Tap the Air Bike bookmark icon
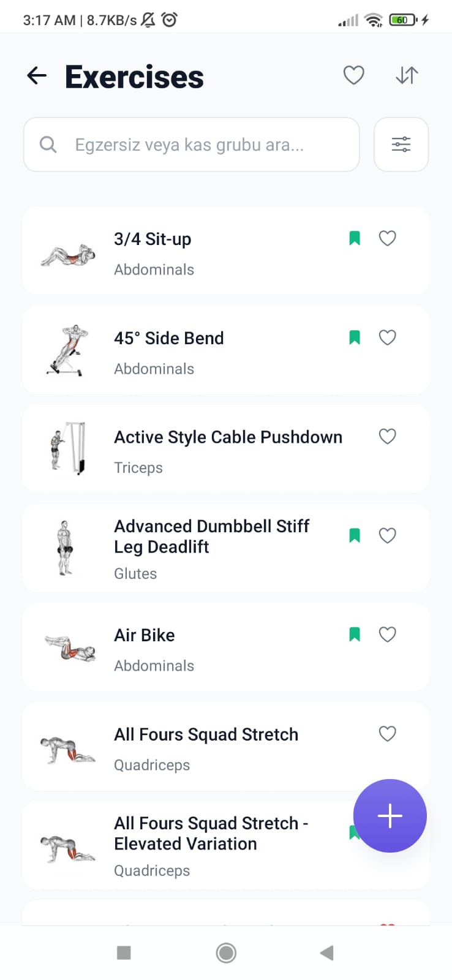The width and height of the screenshot is (452, 980). pyautogui.click(x=355, y=635)
